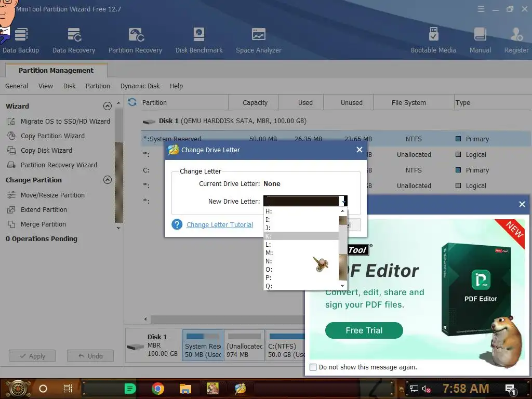Select System Reserved block in disk map
The width and height of the screenshot is (532, 399).
[203, 345]
